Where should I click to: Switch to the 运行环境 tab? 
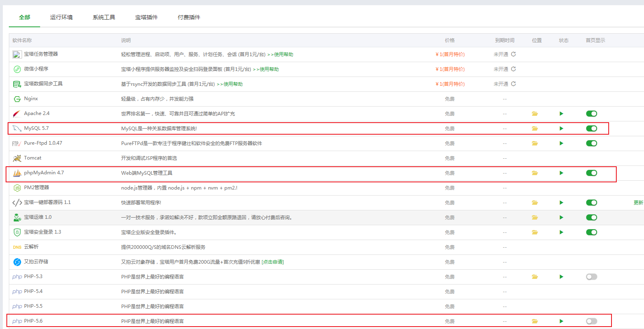coord(61,17)
